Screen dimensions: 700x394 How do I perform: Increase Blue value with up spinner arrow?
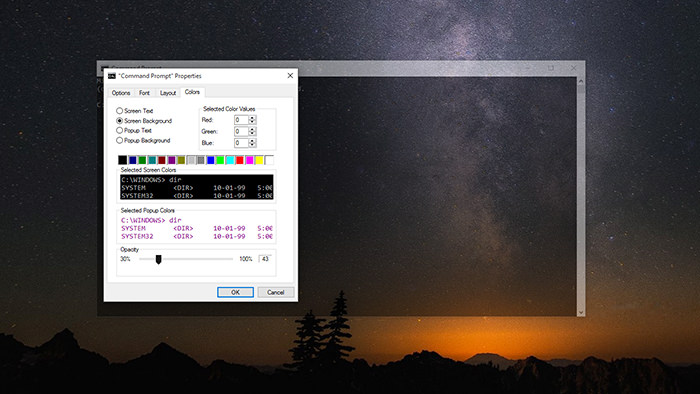tap(252, 141)
